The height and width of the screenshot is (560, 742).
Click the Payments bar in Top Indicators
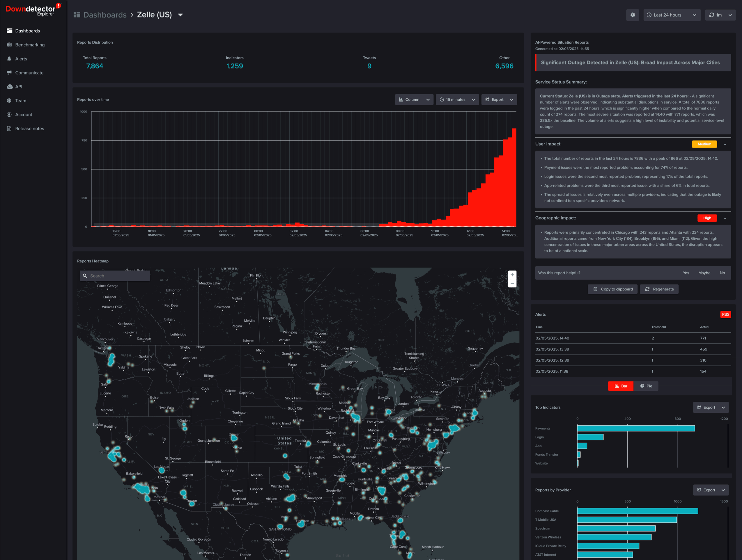tap(636, 428)
